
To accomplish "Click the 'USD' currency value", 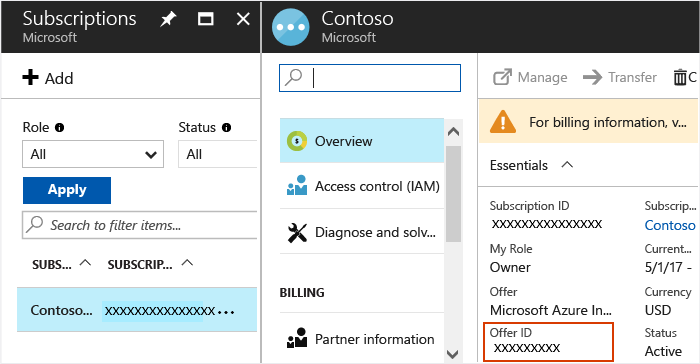I will (x=658, y=310).
